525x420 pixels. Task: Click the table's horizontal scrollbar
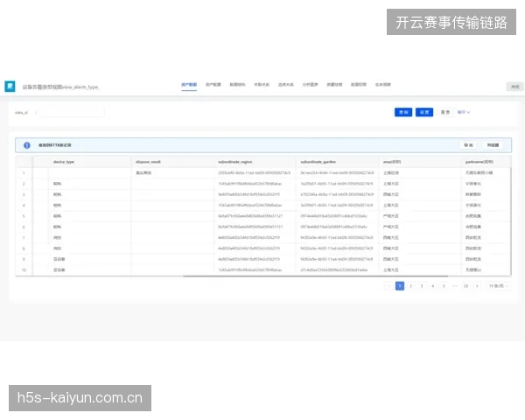pyautogui.click(x=315, y=276)
